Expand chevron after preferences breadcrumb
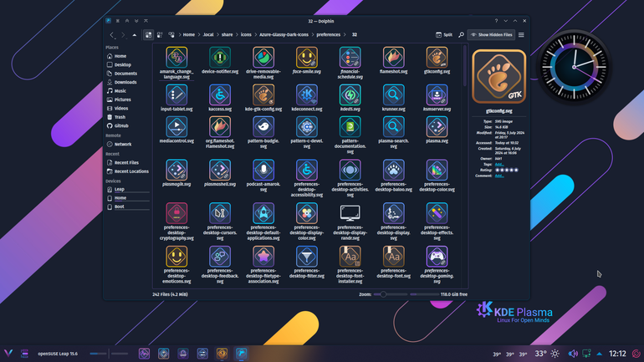 coord(345,35)
